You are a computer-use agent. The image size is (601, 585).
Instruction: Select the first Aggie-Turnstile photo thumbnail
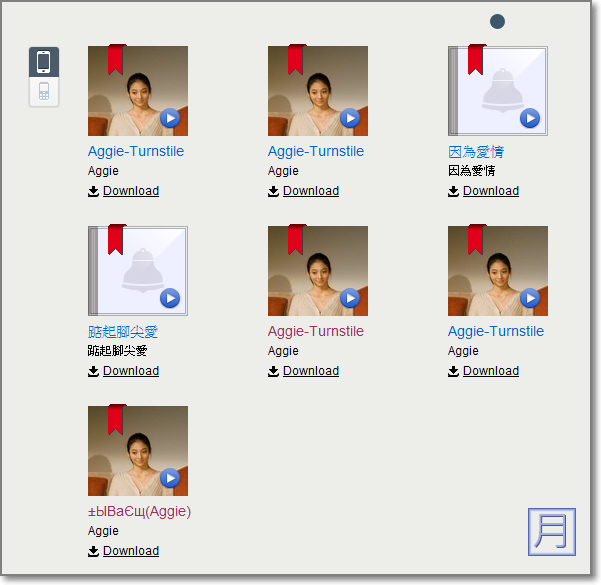(x=138, y=91)
